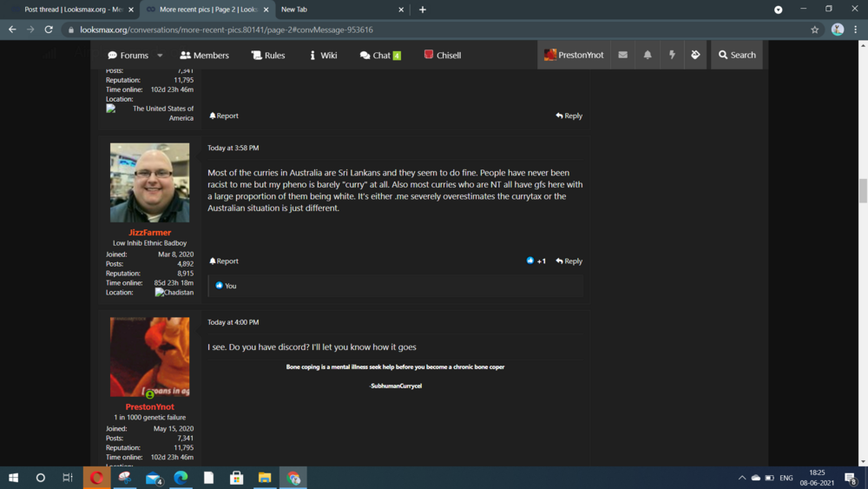
Task: Open Task View on taskbar
Action: click(x=68, y=478)
